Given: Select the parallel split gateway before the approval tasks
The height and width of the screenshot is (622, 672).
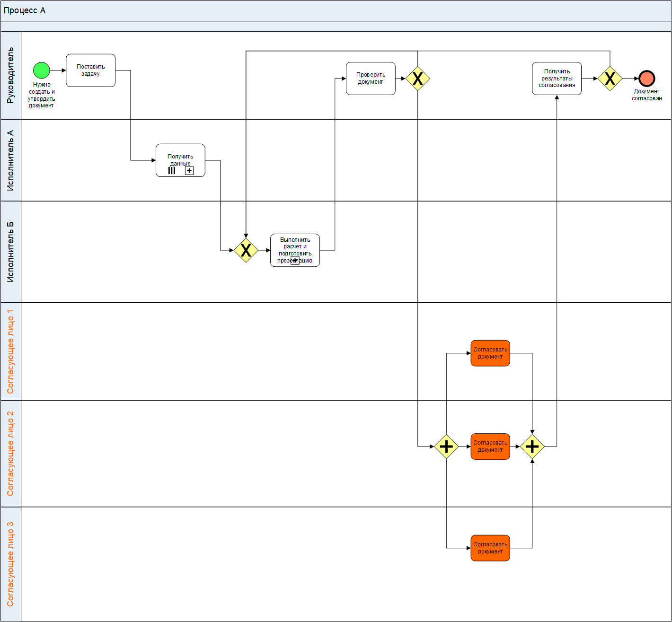Looking at the screenshot, I should coord(446,447).
